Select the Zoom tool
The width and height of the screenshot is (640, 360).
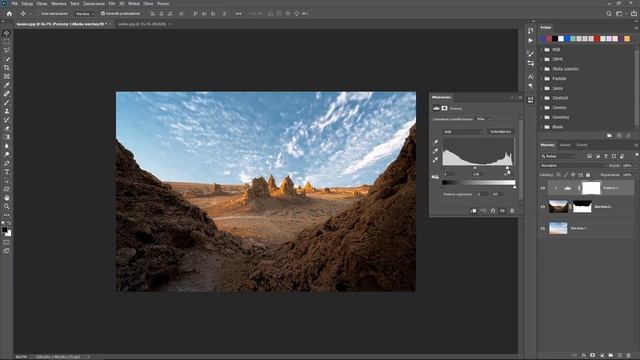pos(7,207)
